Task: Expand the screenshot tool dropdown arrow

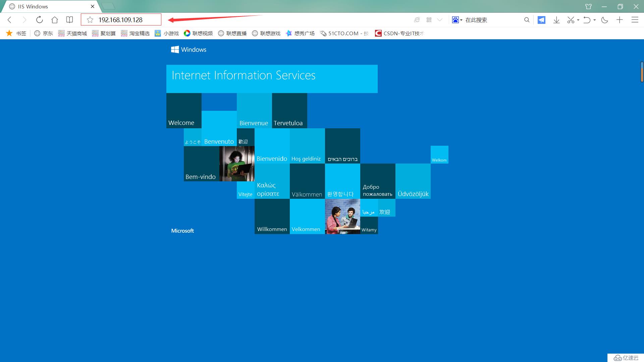Action: [578, 20]
